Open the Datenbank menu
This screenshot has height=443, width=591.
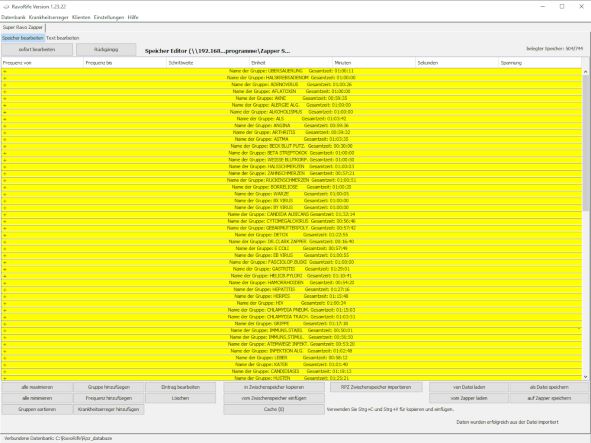pyautogui.click(x=14, y=17)
